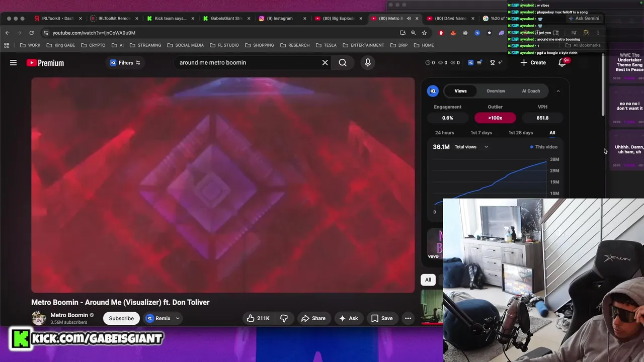Open the YouTube hamburger guide menu
Viewport: 644px width, 362px height.
(14, 63)
